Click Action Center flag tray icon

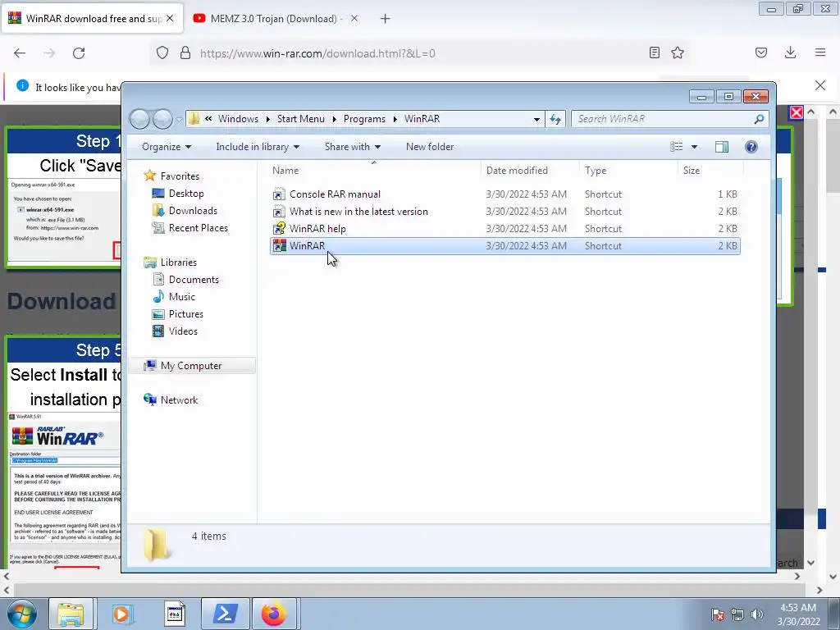pyautogui.click(x=718, y=614)
